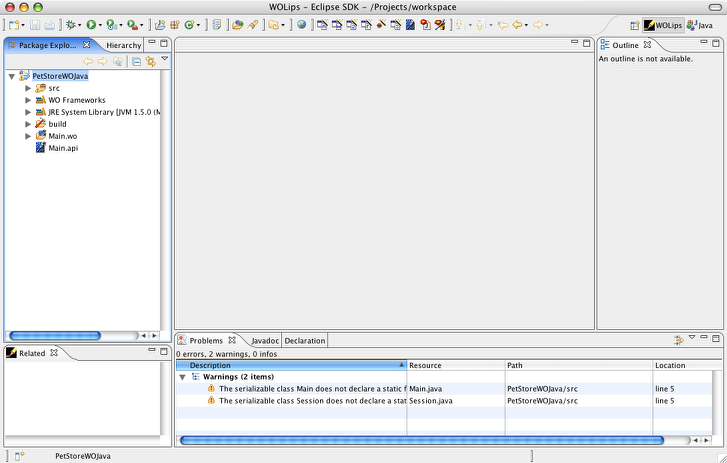Open the New wizard dropdown arrow
727x463 pixels.
click(23, 25)
